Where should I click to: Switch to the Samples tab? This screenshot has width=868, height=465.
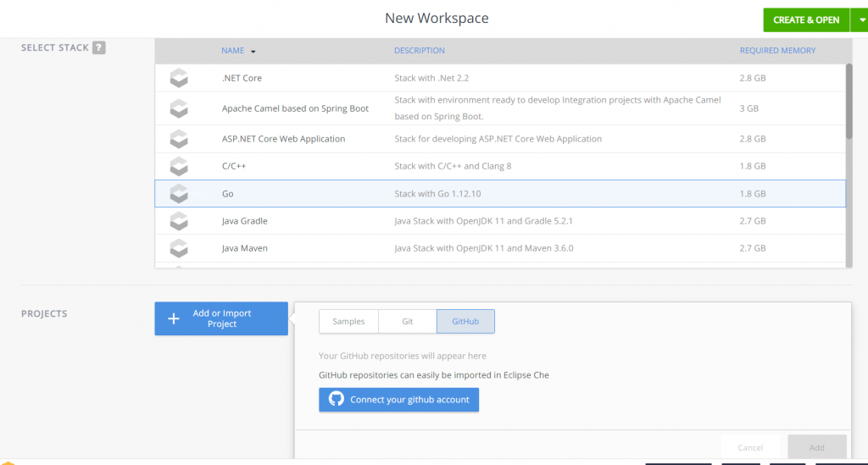[348, 322]
